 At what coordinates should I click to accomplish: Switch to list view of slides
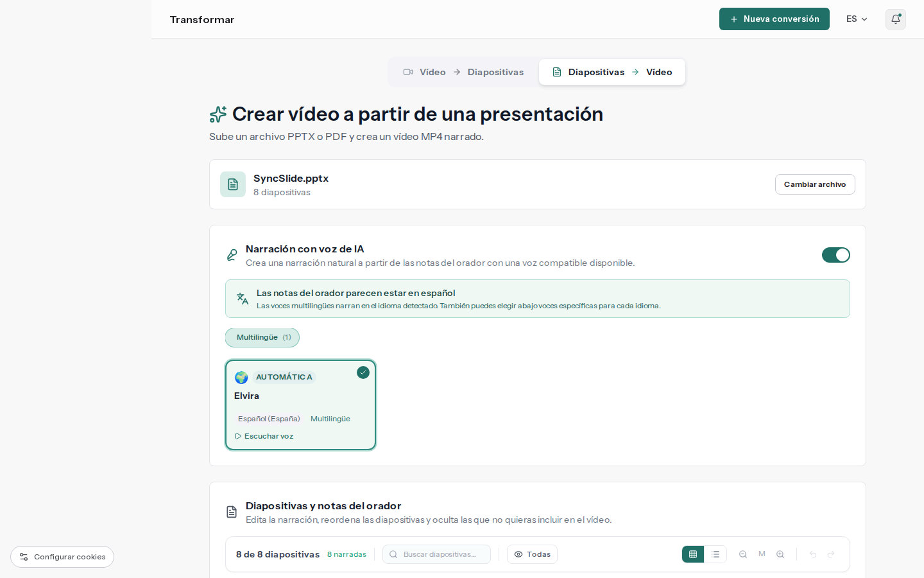coord(715,554)
